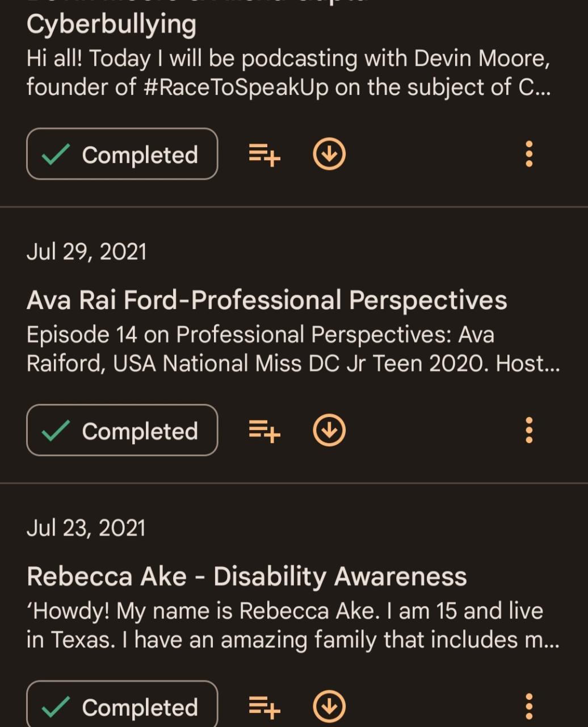The height and width of the screenshot is (727, 588).
Task: Download the Rebecca Ake episode
Action: coord(329,707)
